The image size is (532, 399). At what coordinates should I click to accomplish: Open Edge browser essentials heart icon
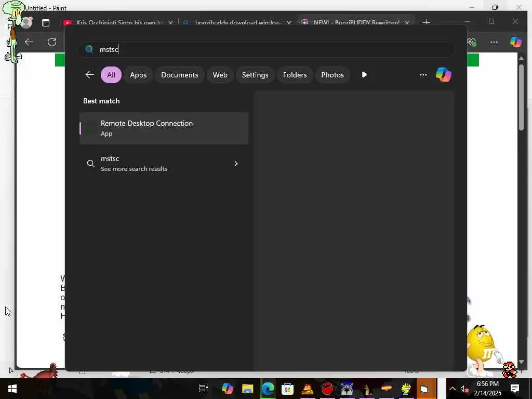click(x=472, y=43)
